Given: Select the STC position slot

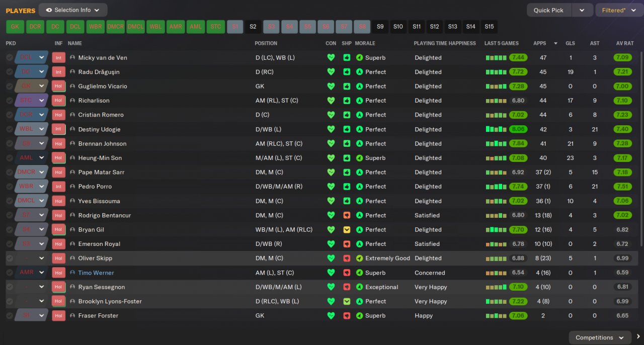Looking at the screenshot, I should tap(216, 27).
